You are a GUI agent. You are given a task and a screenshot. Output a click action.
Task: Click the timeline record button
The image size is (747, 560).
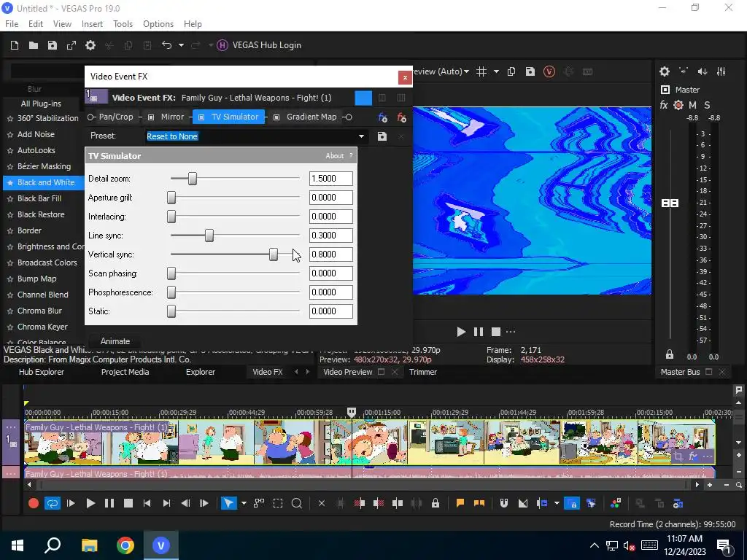tap(34, 503)
